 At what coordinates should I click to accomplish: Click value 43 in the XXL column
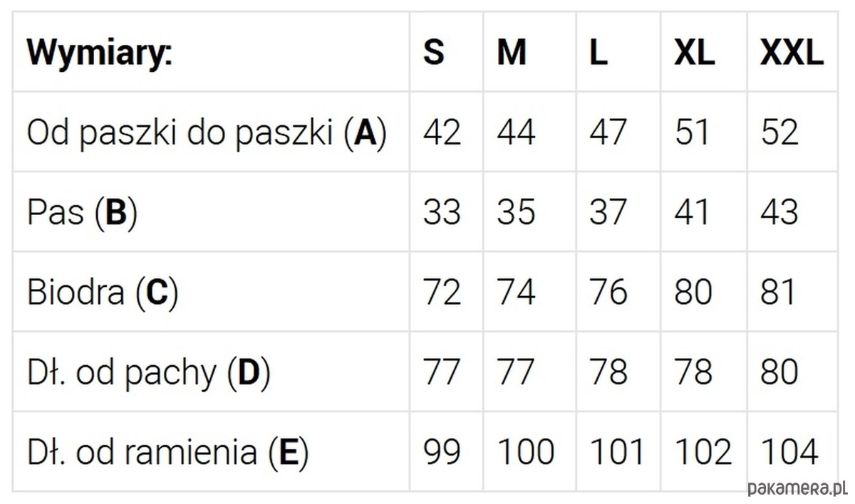tap(779, 212)
